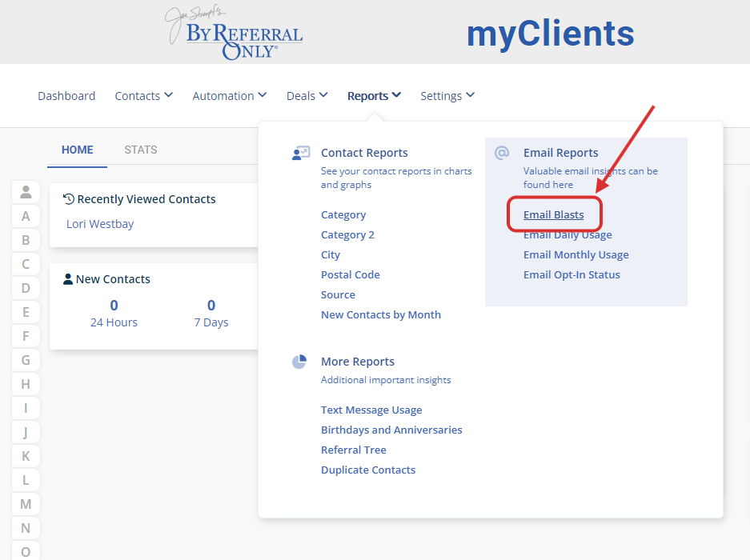The width and height of the screenshot is (750, 560).
Task: Click the New Contacts person icon
Action: coord(68,279)
